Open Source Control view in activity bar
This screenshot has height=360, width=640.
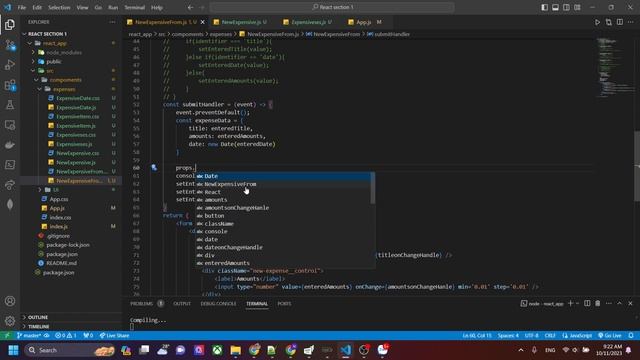10,45
